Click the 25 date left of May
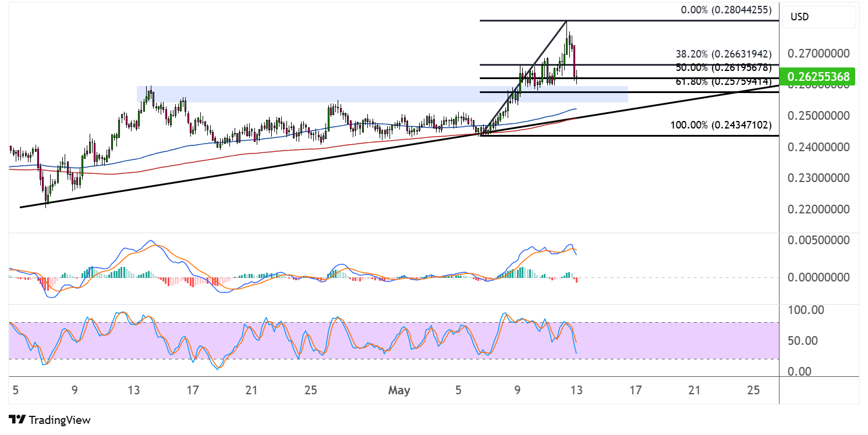Screen dimensions: 868x435 click(310, 391)
